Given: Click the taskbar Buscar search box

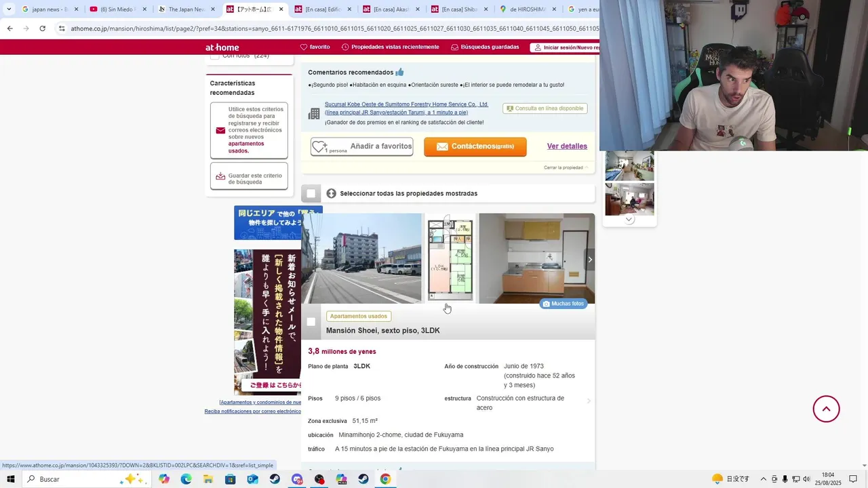Looking at the screenshot, I should [86, 479].
